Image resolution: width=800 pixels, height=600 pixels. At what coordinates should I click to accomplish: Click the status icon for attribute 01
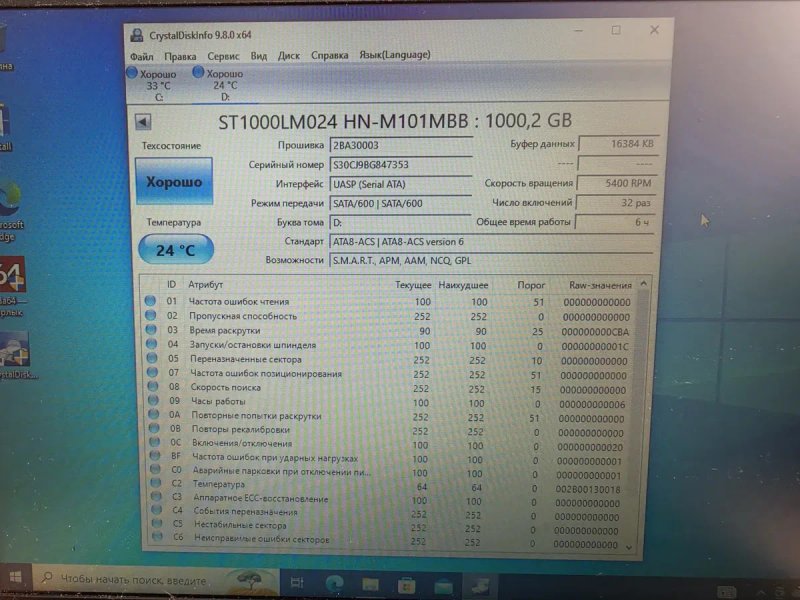150,301
